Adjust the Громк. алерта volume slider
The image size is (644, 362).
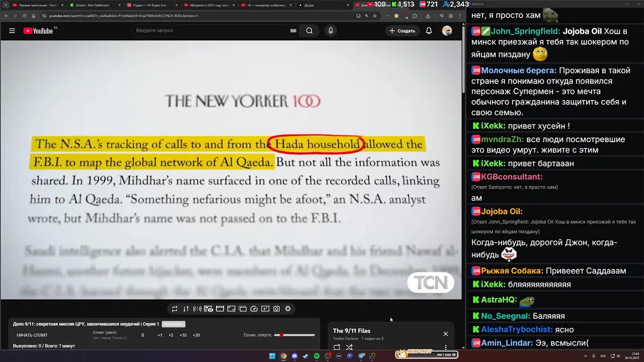click(294, 335)
